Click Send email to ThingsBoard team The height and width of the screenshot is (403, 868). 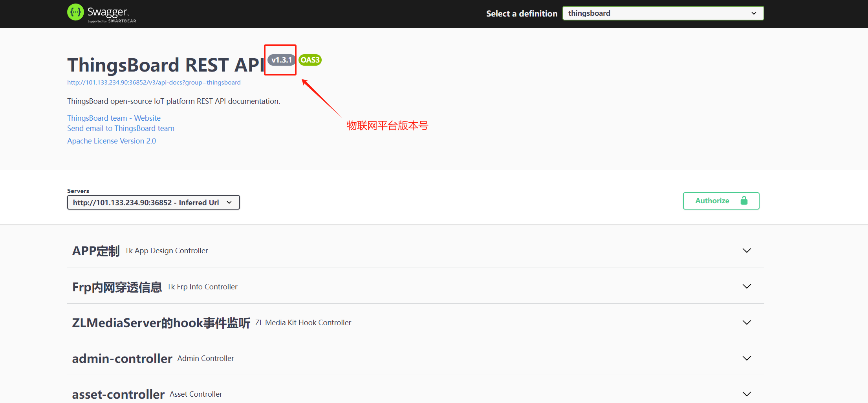(x=121, y=128)
